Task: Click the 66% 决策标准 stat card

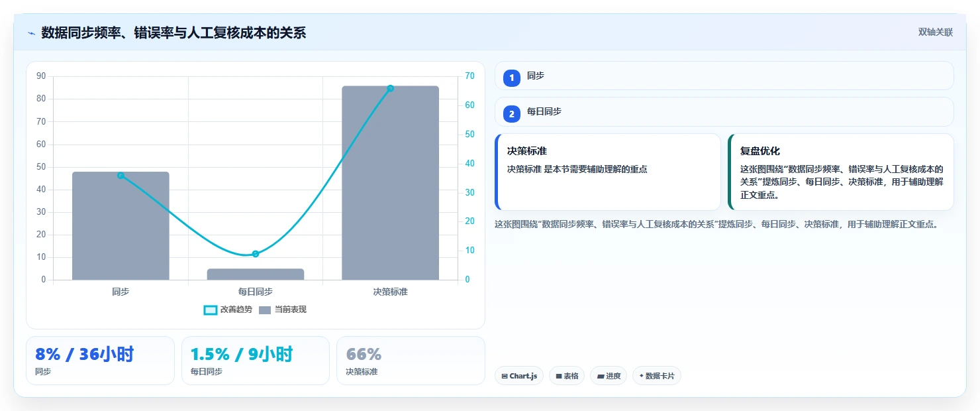Action: [x=411, y=361]
